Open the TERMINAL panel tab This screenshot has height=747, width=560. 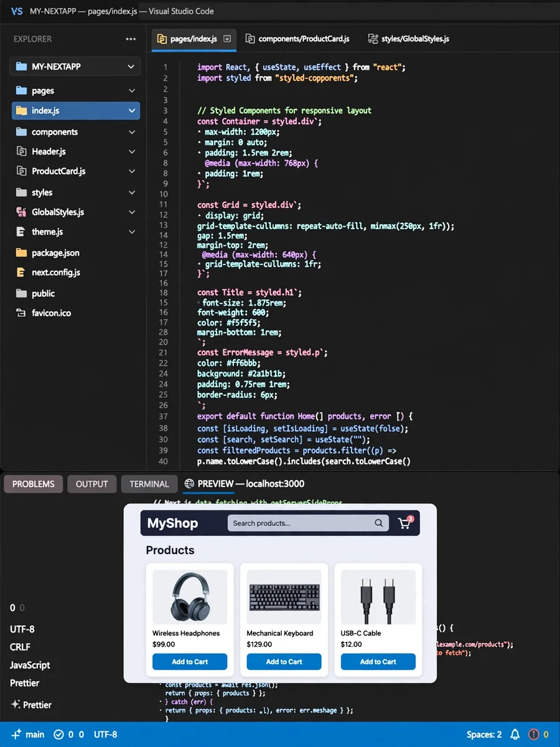149,484
